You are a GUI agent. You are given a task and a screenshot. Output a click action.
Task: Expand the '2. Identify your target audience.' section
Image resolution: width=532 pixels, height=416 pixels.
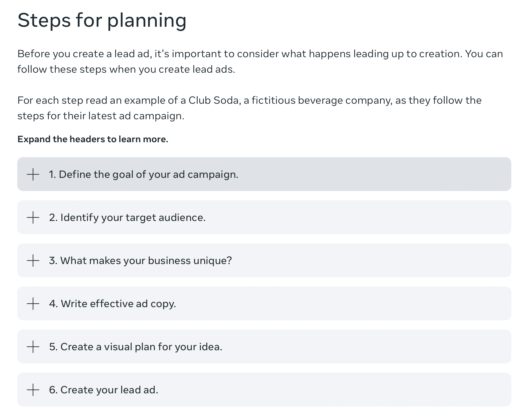click(x=127, y=217)
